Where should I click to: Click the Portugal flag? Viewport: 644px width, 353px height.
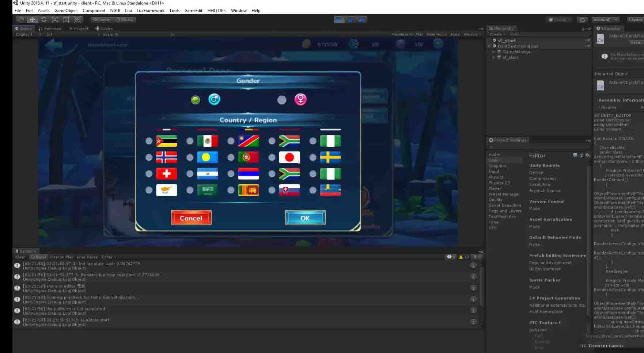(249, 157)
